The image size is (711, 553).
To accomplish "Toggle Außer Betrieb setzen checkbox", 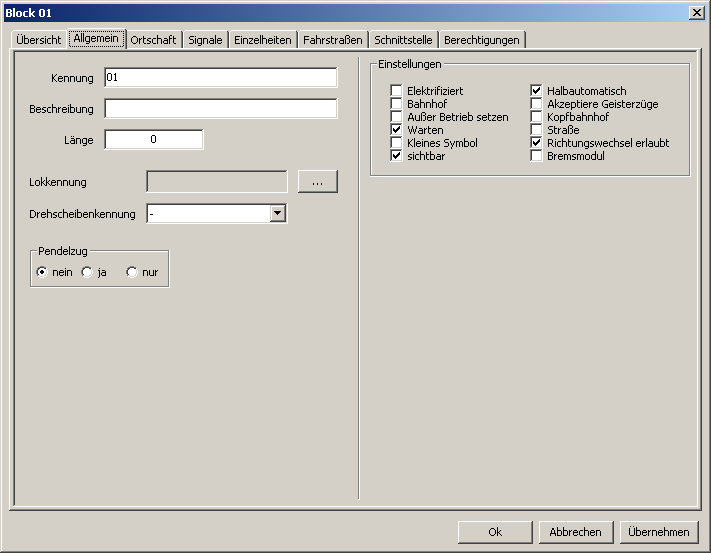I will (x=397, y=117).
